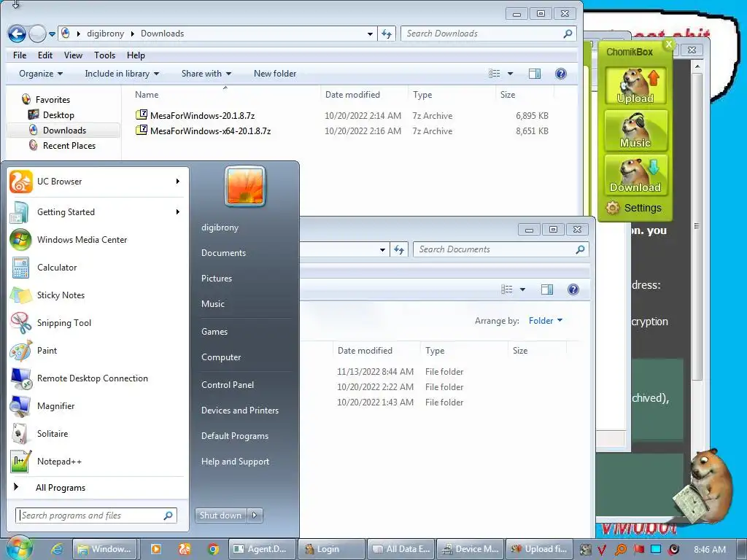Select MesaForWindows-20.1.8.7z file
Image resolution: width=747 pixels, height=560 pixels.
(203, 116)
